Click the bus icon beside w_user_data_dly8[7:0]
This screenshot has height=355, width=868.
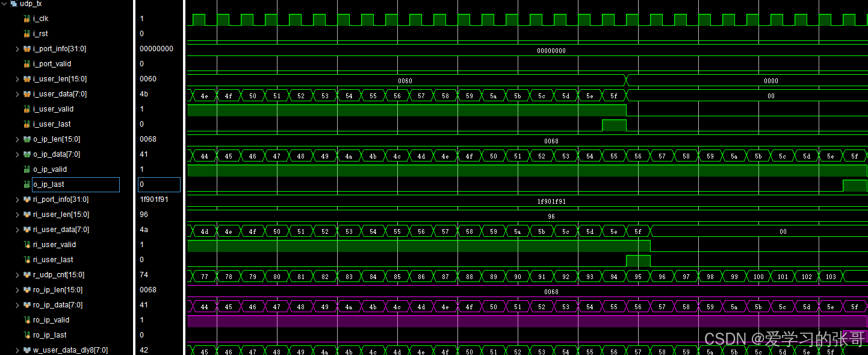(26, 350)
